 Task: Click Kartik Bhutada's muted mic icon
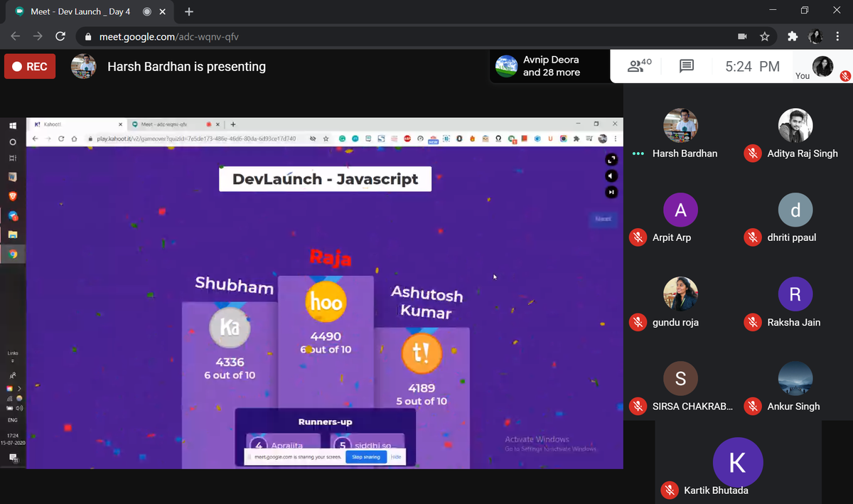669,490
